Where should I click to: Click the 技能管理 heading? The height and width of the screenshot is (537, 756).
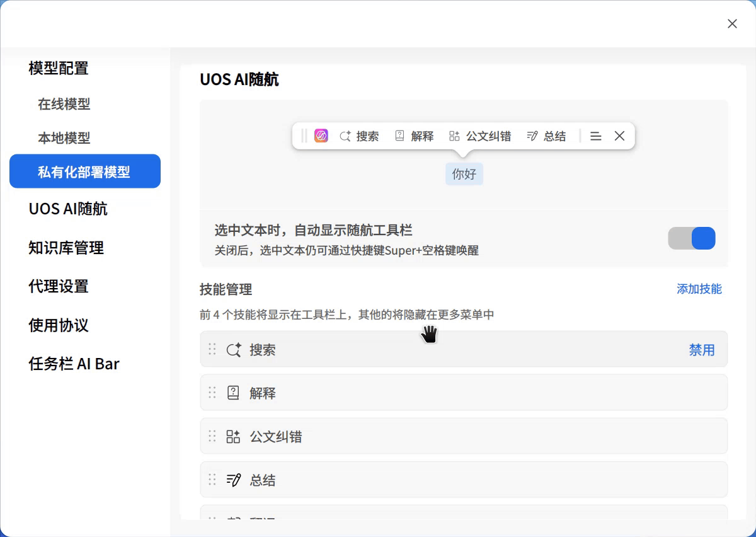[226, 289]
